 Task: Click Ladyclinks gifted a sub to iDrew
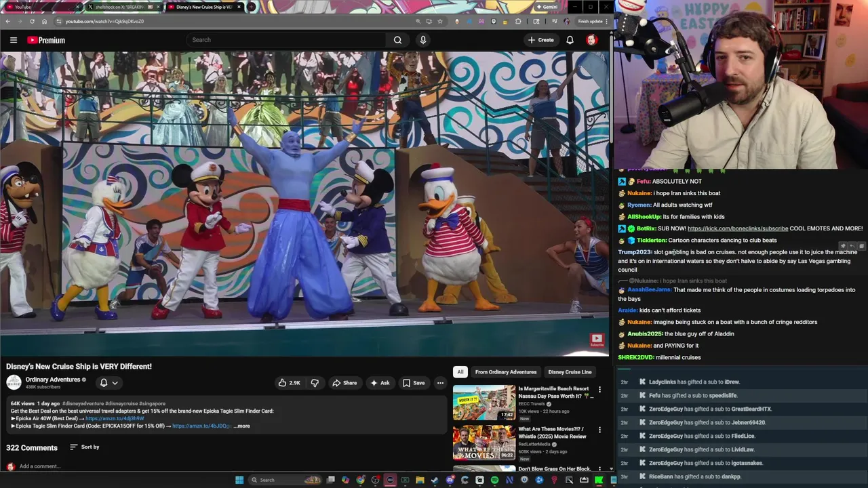pos(694,382)
